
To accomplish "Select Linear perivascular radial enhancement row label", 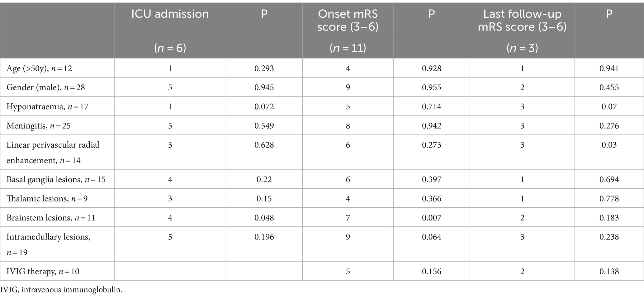I will 53,153.
